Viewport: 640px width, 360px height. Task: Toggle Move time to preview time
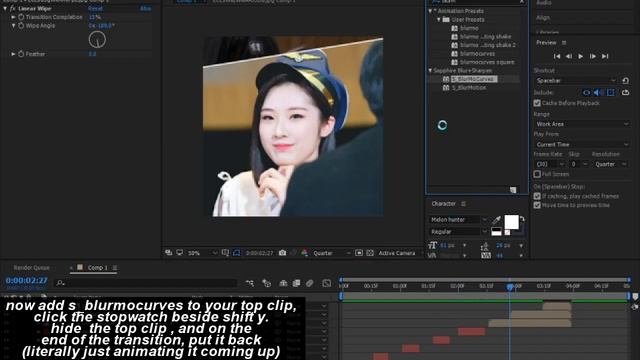pyautogui.click(x=537, y=205)
